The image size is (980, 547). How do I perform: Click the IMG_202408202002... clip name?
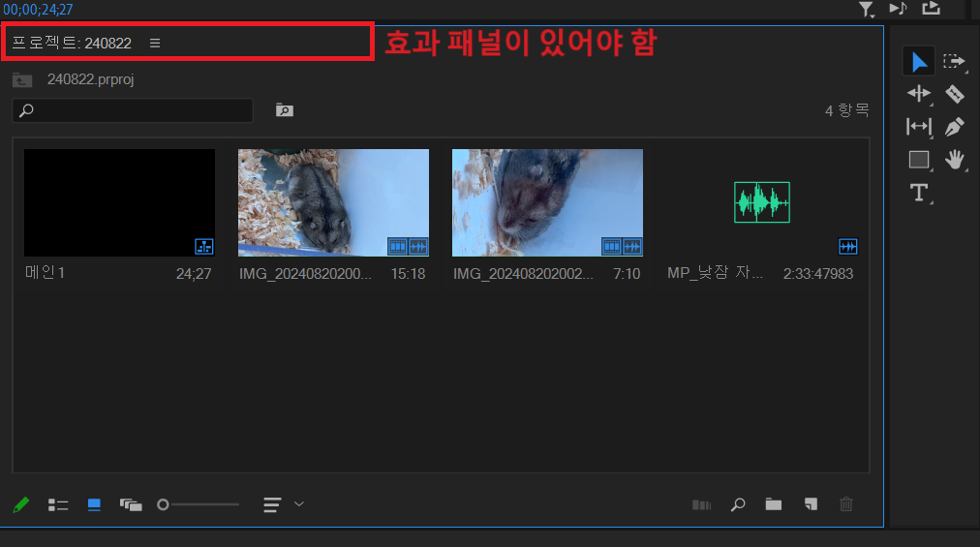coord(523,274)
